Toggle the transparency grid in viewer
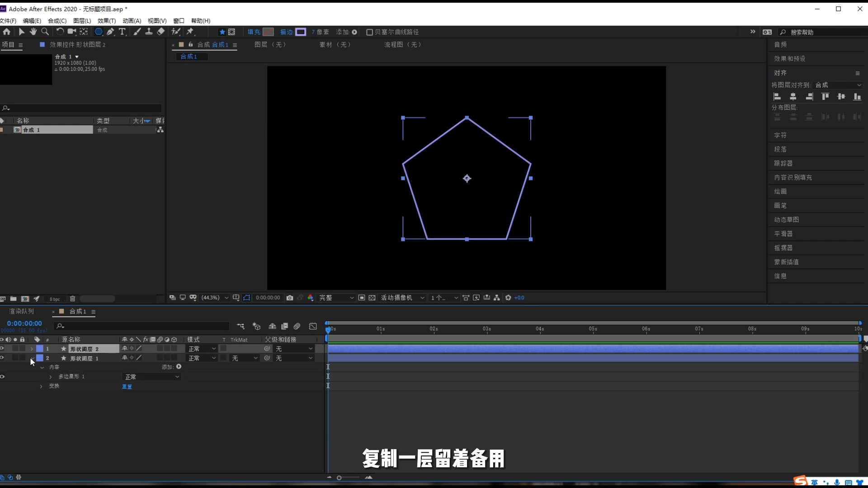Viewport: 868px width, 488px height. pos(372,298)
